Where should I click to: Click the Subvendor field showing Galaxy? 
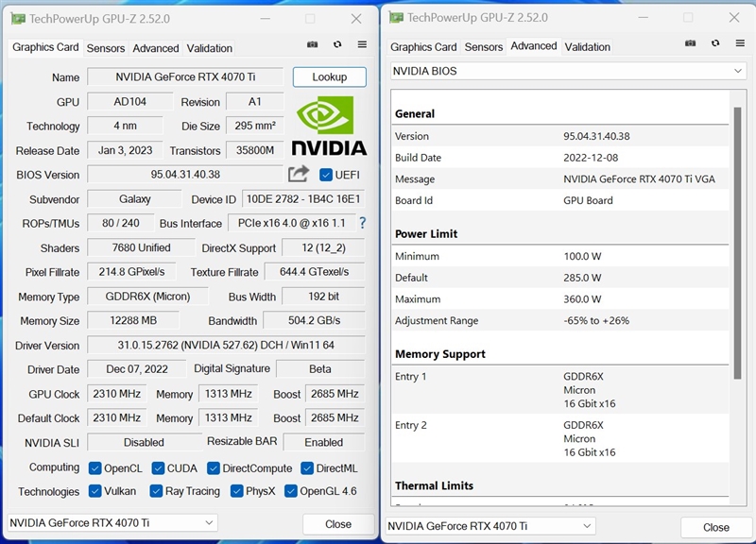click(x=134, y=199)
